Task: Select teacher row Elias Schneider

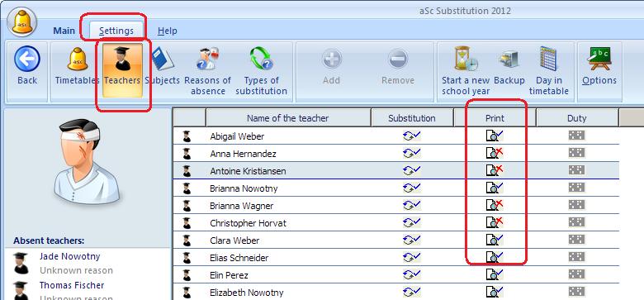Action: (396, 257)
